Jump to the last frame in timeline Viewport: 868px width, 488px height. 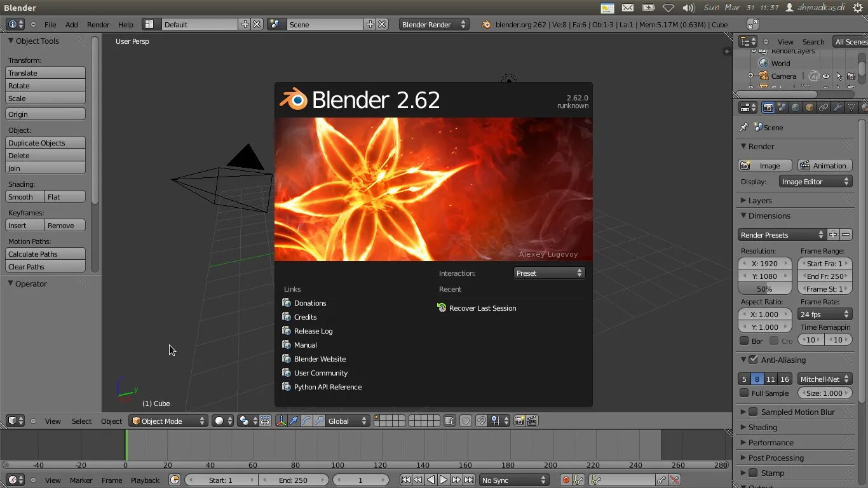coord(469,480)
